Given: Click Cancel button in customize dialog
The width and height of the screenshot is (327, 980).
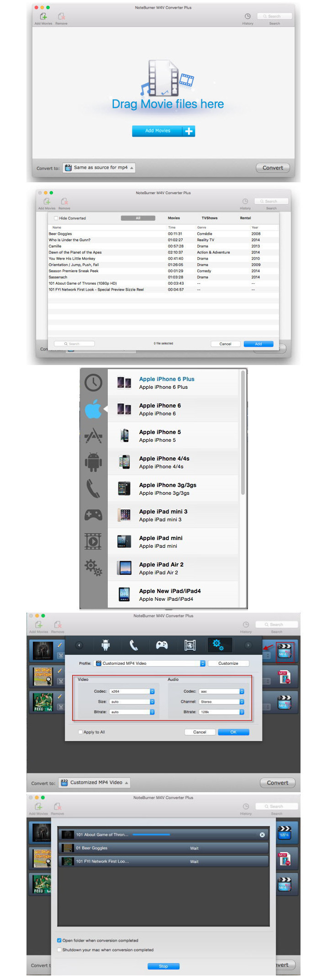Looking at the screenshot, I should (x=200, y=732).
